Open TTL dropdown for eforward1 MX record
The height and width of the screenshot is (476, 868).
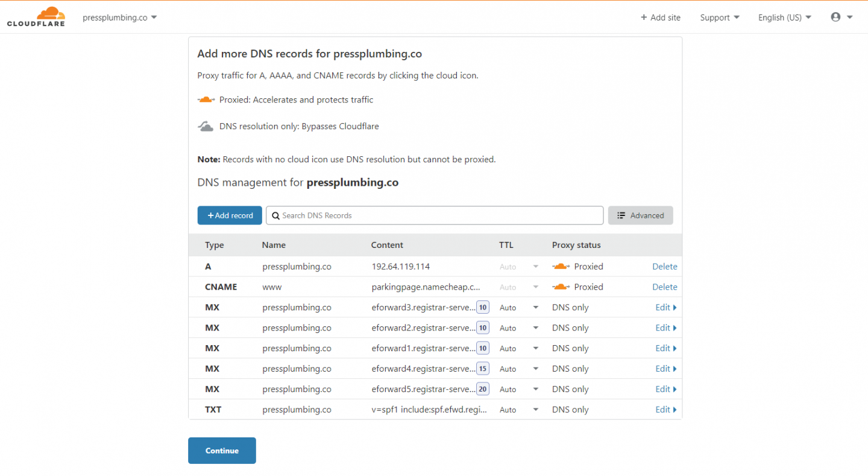pos(535,348)
